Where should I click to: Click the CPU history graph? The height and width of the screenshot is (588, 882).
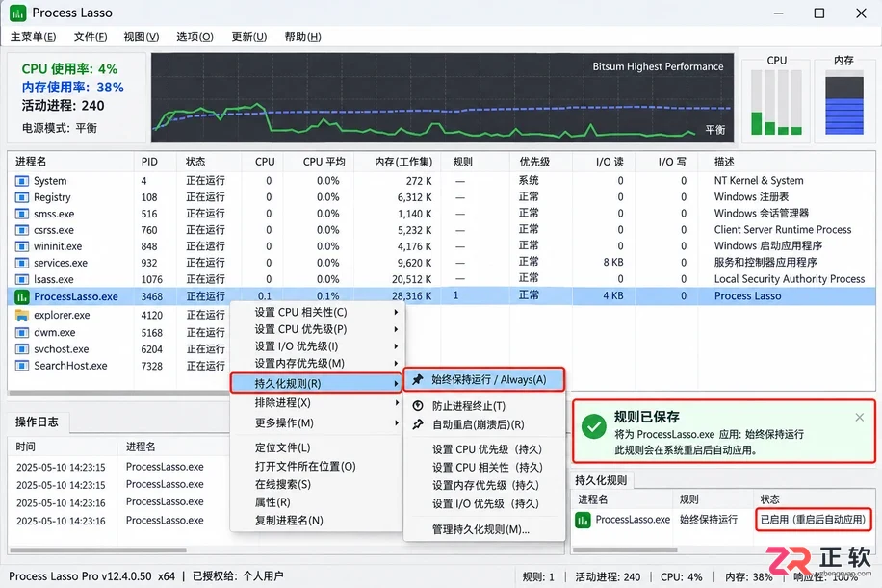point(442,98)
